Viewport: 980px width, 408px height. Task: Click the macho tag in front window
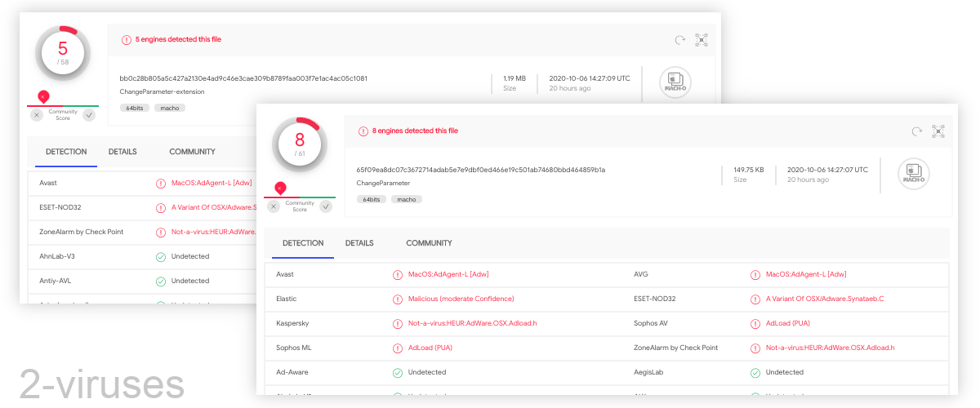click(x=407, y=199)
